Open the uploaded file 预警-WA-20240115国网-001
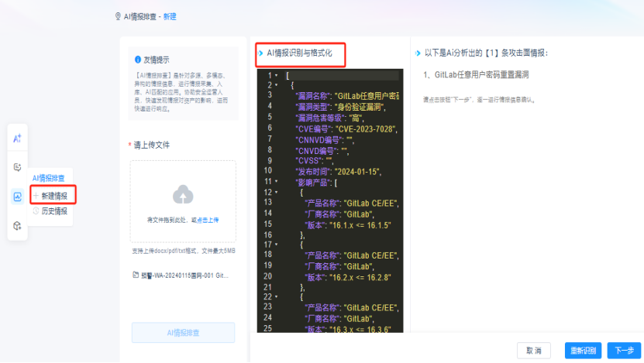644x363 pixels. (x=184, y=276)
